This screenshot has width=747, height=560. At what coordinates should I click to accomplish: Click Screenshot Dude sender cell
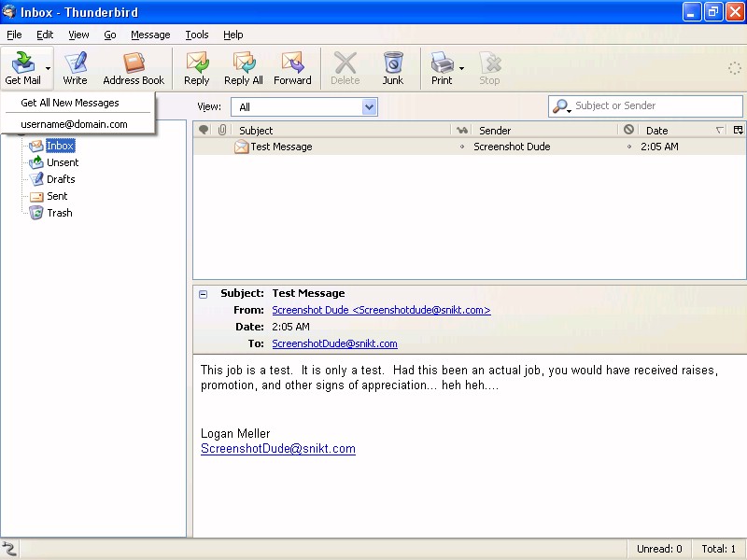click(x=512, y=147)
